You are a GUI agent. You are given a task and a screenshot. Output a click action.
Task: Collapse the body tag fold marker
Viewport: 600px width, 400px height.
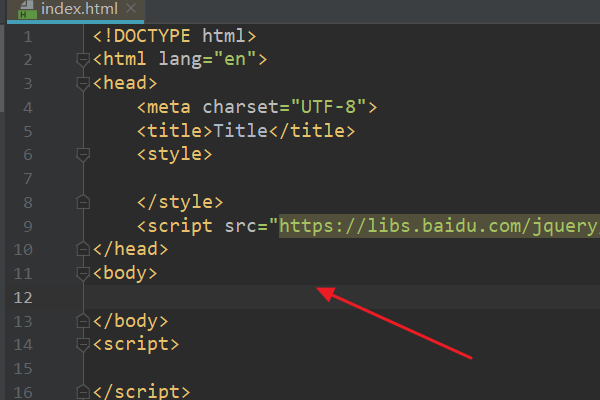click(83, 273)
